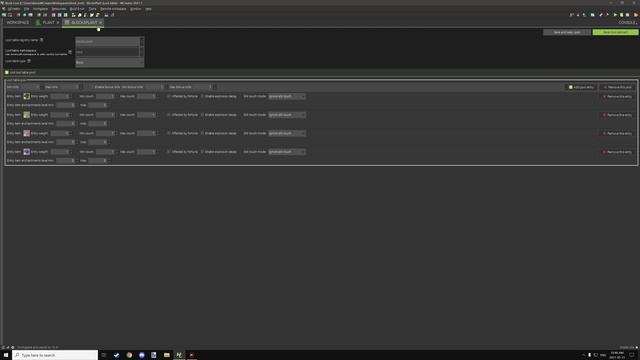Screen dimensions: 640x360
Task: Open File Explorer from the taskbar
Action: pyautogui.click(x=167, y=355)
